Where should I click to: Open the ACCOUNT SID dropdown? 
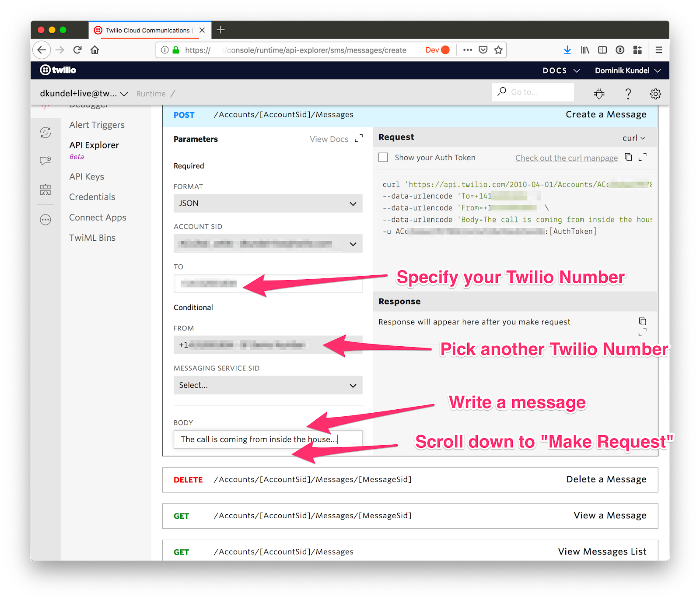pos(268,244)
